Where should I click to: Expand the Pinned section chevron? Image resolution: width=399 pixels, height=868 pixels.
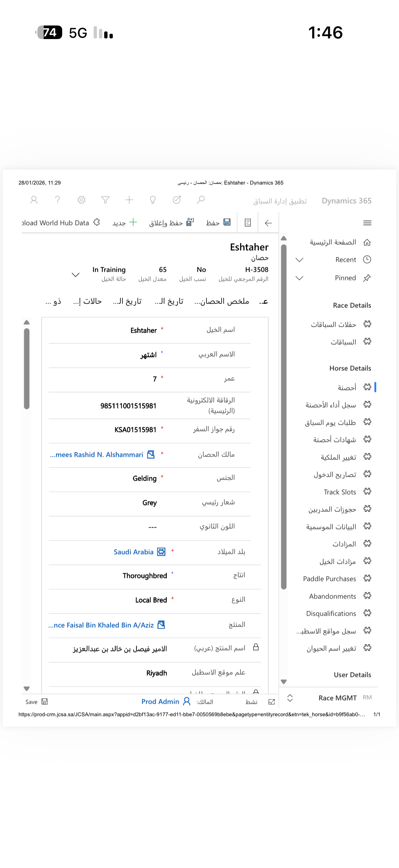point(299,278)
